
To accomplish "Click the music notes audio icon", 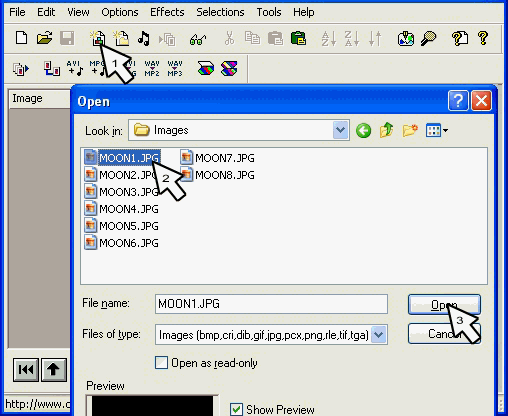I will [x=144, y=38].
